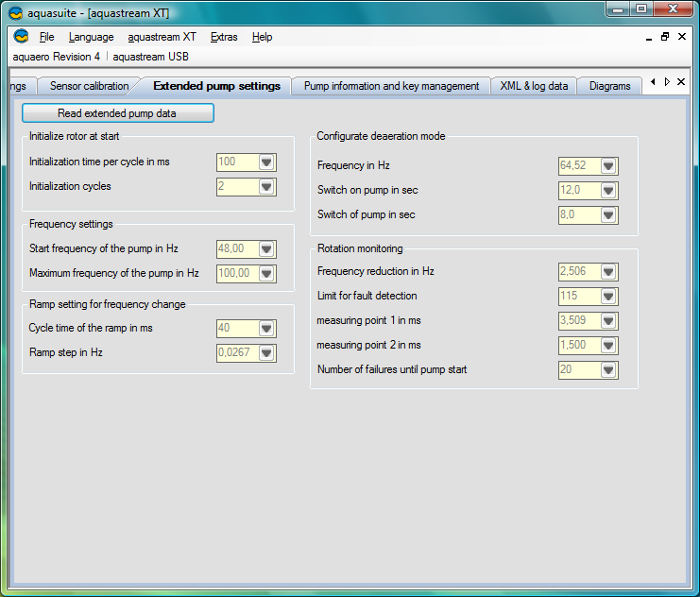Expand deaeration Frequency in Hz dropdown
Screen dimensions: 700x597
click(x=608, y=166)
